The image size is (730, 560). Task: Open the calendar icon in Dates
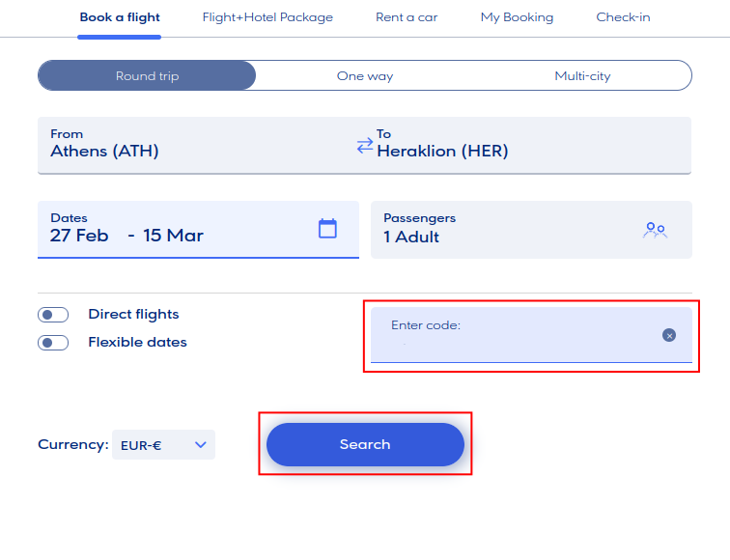point(327,228)
